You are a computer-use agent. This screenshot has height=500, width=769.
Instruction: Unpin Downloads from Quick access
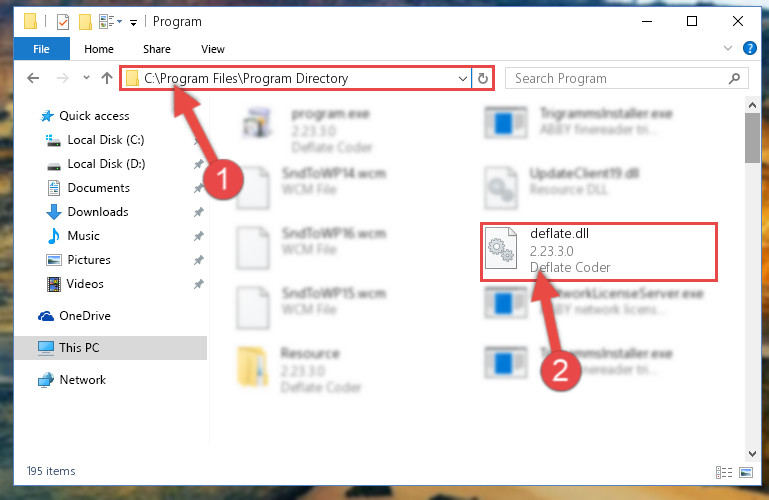tap(198, 212)
